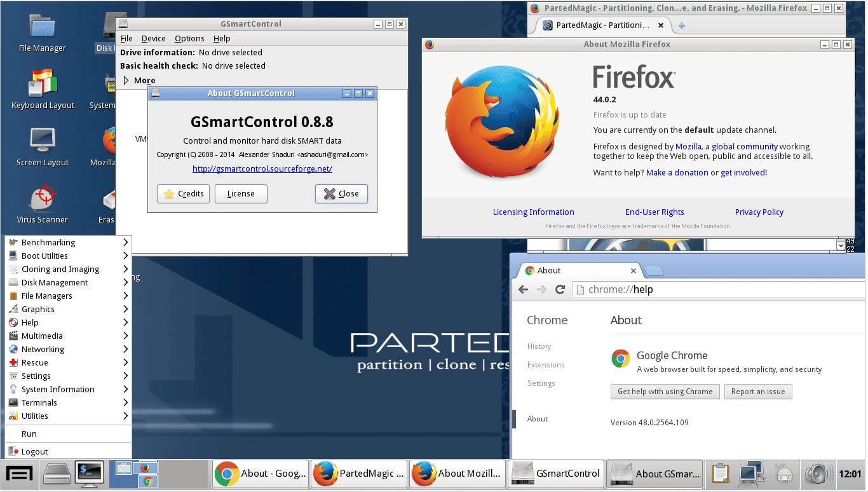Open the File menu in GSmartControl
868x492 pixels.
[126, 39]
